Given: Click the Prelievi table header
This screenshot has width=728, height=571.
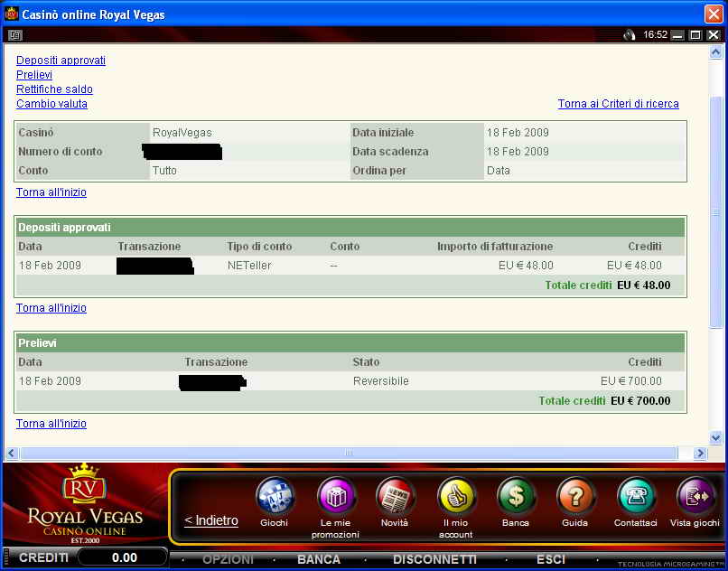Looking at the screenshot, I should pos(350,343).
